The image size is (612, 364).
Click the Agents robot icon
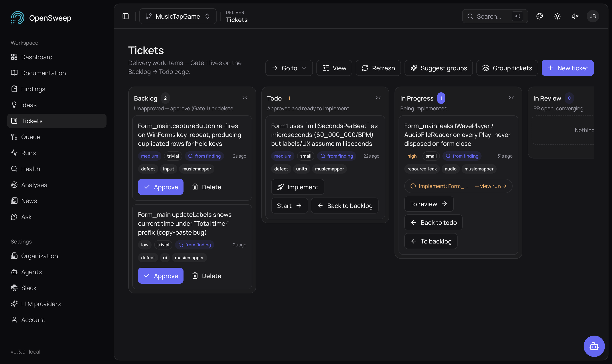(x=14, y=271)
